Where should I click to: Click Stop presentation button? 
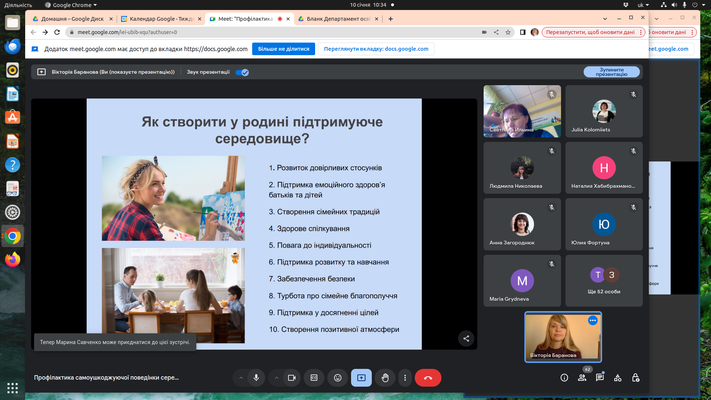pos(611,72)
